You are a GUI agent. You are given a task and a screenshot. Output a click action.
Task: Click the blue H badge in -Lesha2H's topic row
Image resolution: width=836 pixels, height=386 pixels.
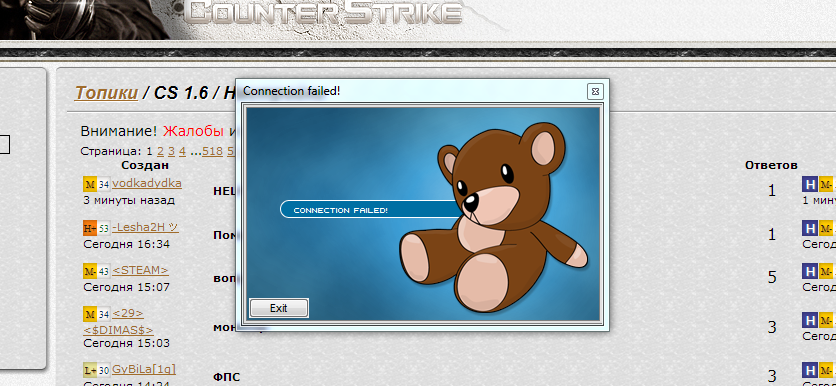[x=809, y=228]
